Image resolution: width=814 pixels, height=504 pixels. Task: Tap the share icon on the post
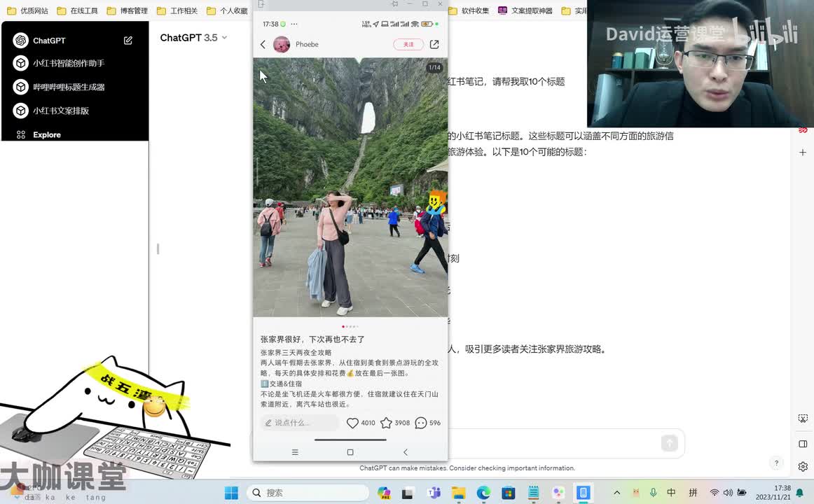pyautogui.click(x=434, y=44)
